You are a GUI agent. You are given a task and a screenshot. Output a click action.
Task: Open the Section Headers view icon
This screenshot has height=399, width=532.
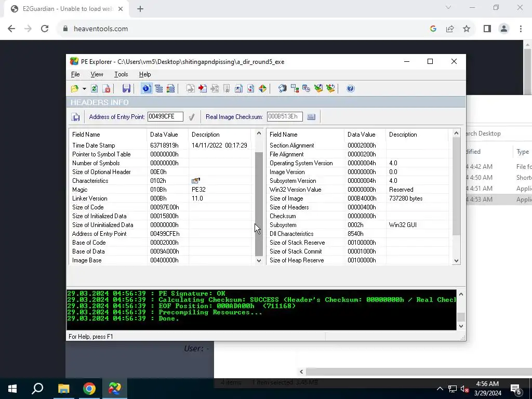[x=170, y=88]
